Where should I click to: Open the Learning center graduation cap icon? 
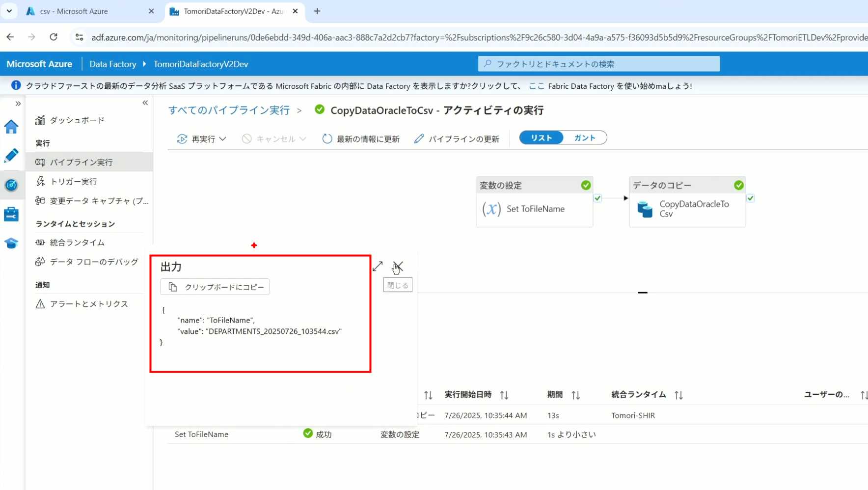point(11,243)
